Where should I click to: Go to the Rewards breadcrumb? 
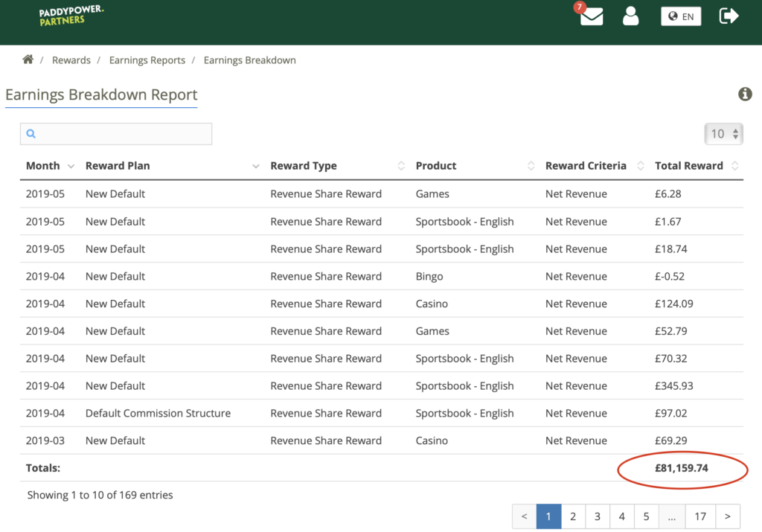[x=71, y=60]
